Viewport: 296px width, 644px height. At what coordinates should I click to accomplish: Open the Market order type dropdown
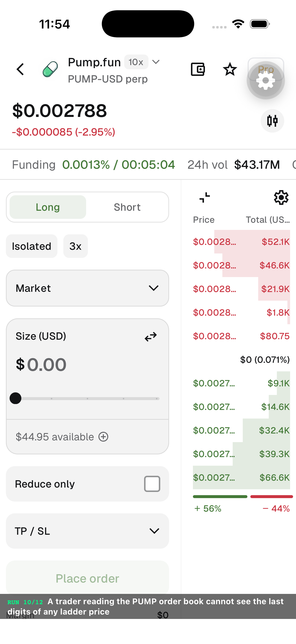(x=87, y=288)
